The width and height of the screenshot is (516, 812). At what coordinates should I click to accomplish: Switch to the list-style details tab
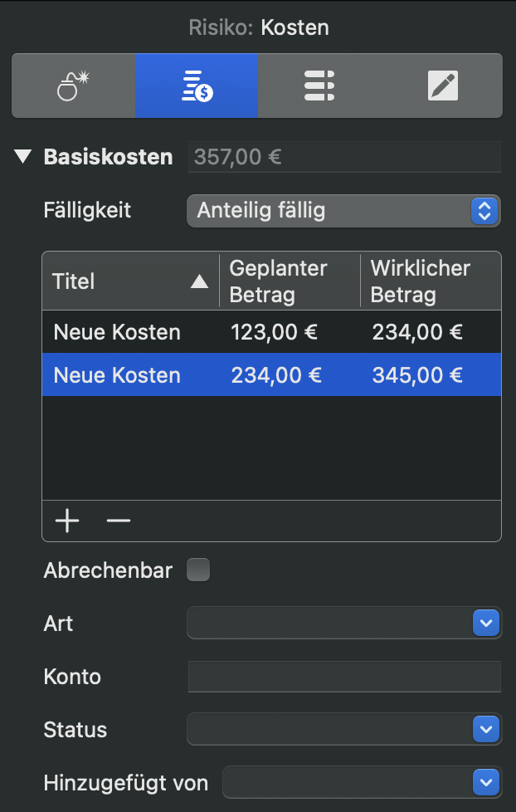click(319, 85)
